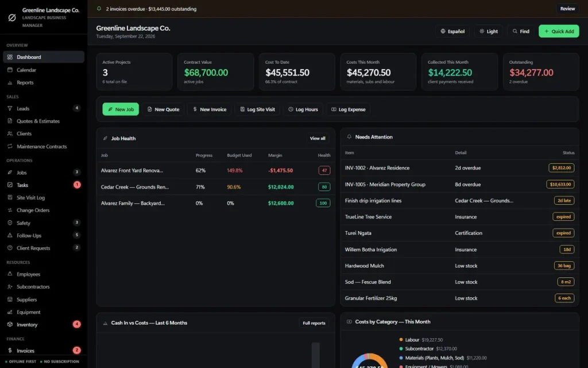
Task: Click the Calendar sidebar icon
Action: tap(10, 70)
